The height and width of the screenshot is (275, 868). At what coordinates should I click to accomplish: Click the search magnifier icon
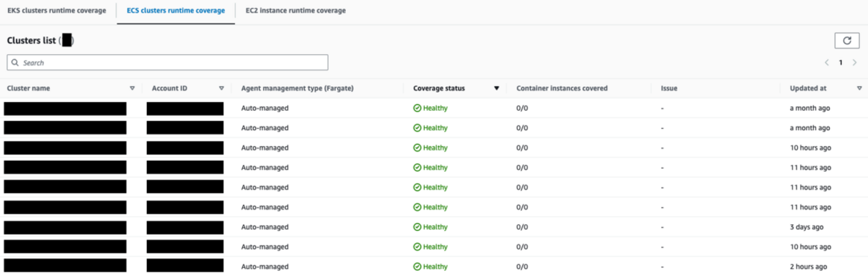click(15, 63)
